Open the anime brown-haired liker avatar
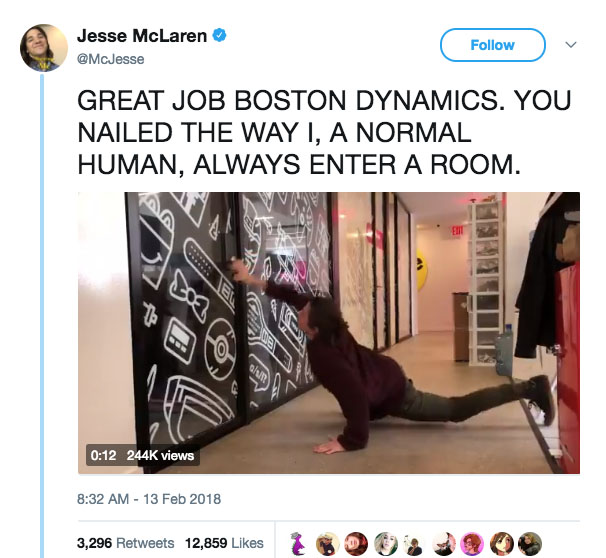This screenshot has height=558, width=606. point(501,543)
